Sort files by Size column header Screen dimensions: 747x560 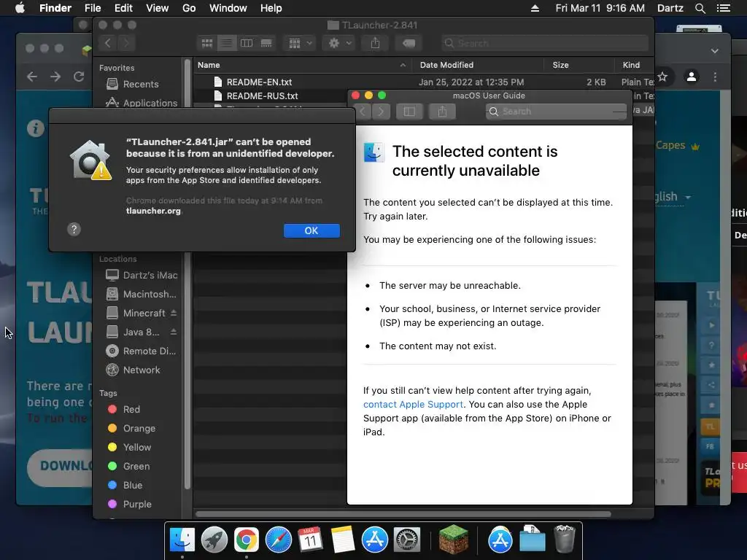(x=578, y=65)
